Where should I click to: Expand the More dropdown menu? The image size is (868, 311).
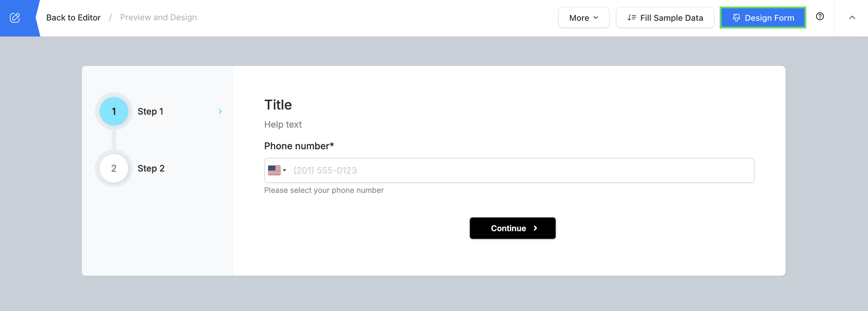(583, 18)
